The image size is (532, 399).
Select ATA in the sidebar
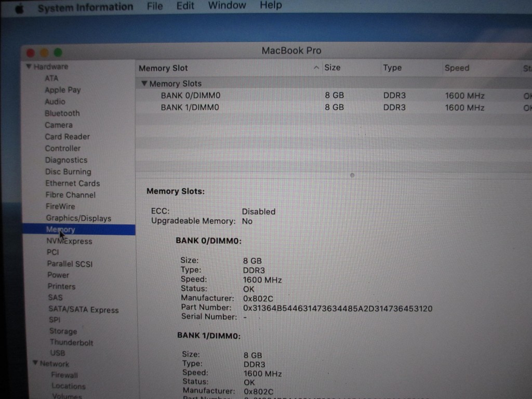pyautogui.click(x=51, y=78)
